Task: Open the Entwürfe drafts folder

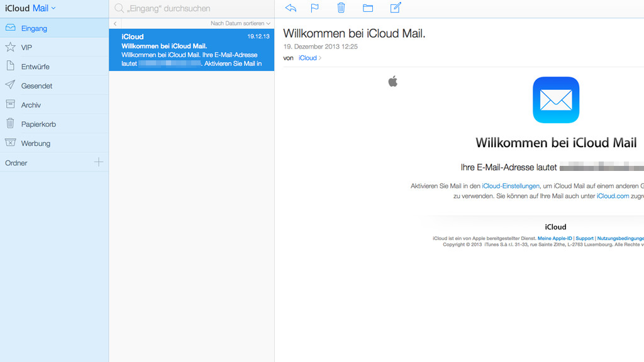Action: click(x=35, y=67)
